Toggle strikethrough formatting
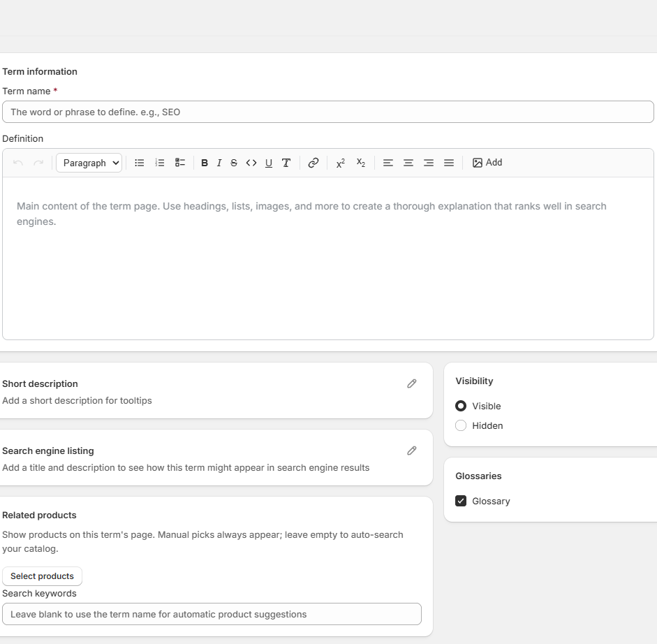This screenshot has width=657, height=644. coord(234,163)
